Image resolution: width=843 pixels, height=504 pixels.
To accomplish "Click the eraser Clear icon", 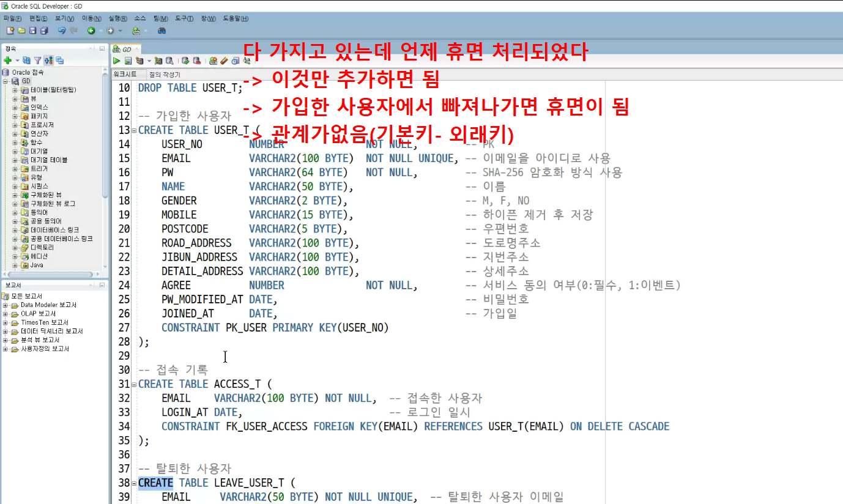I will (x=224, y=61).
